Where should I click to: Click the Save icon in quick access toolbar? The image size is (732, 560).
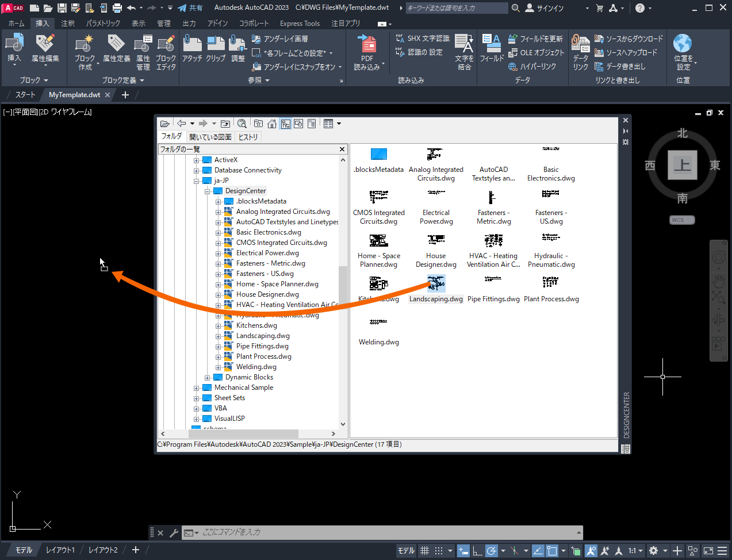click(62, 8)
